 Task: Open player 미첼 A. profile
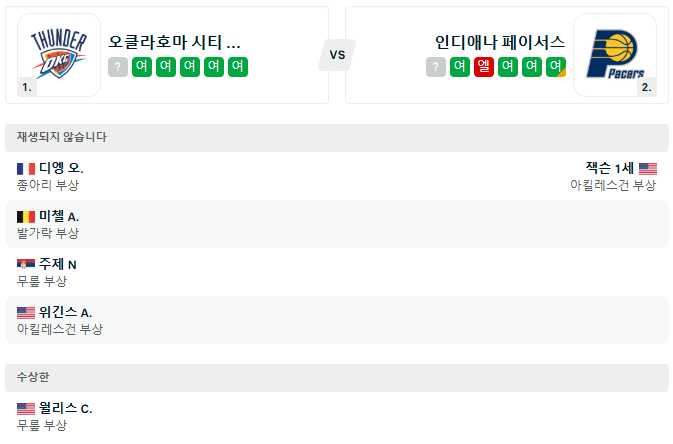(x=59, y=216)
